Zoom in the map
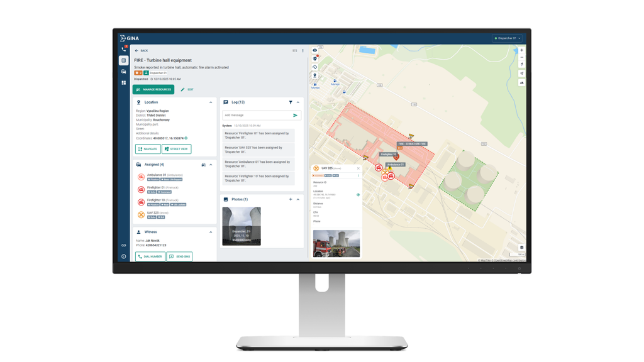 click(521, 50)
